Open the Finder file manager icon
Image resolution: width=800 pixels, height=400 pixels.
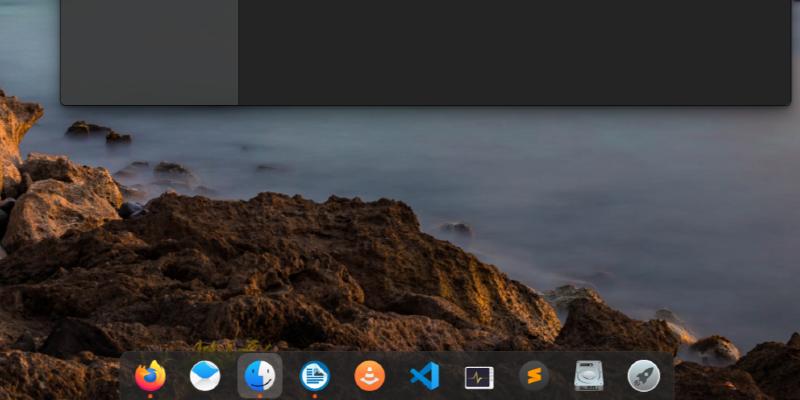pyautogui.click(x=260, y=376)
